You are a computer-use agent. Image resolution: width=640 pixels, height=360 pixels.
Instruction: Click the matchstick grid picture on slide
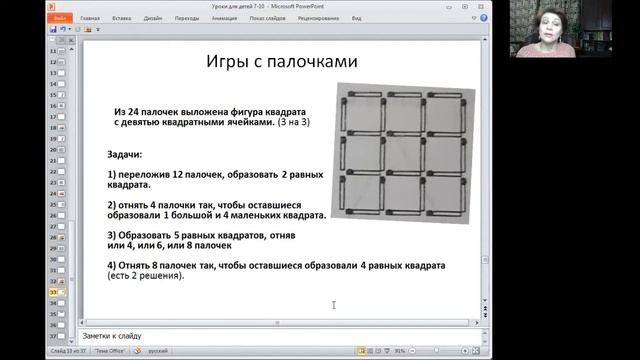[403, 153]
